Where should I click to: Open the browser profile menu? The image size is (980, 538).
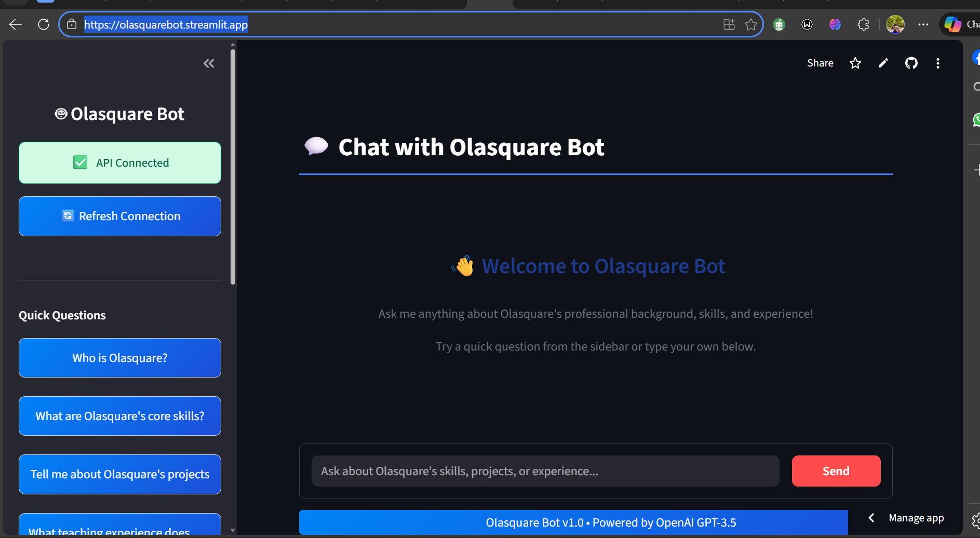point(895,24)
